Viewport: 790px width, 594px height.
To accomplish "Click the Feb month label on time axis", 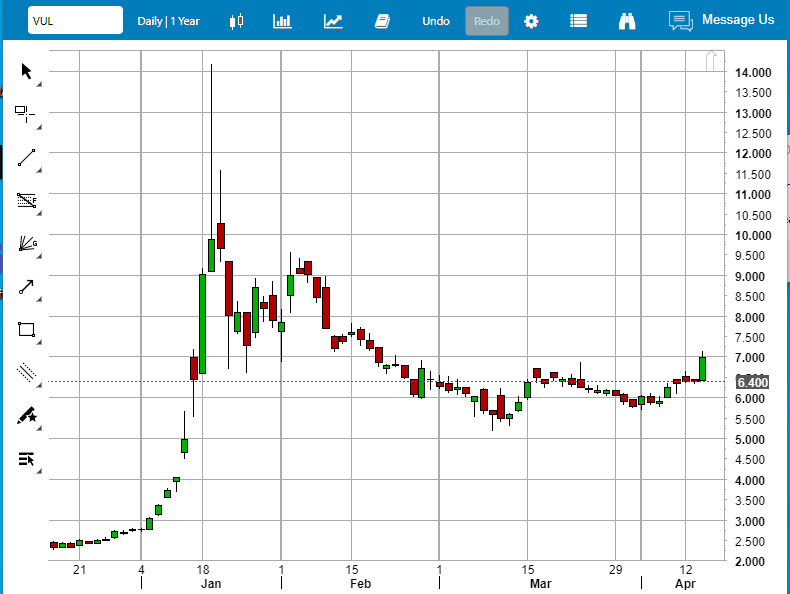I will (361, 583).
